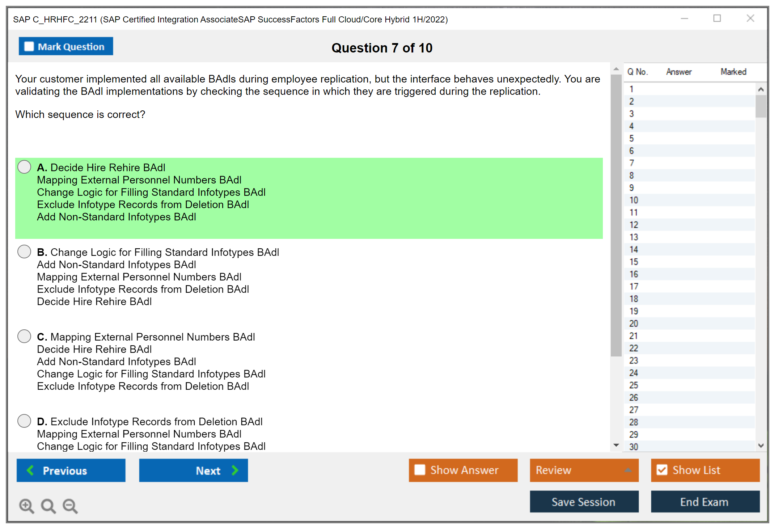Click the zoom in magnifier icon

tap(26, 506)
